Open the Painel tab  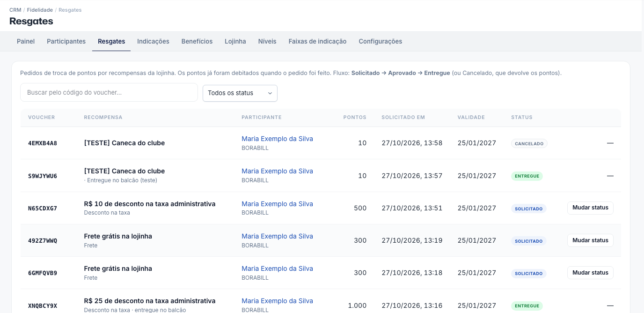pyautogui.click(x=26, y=41)
